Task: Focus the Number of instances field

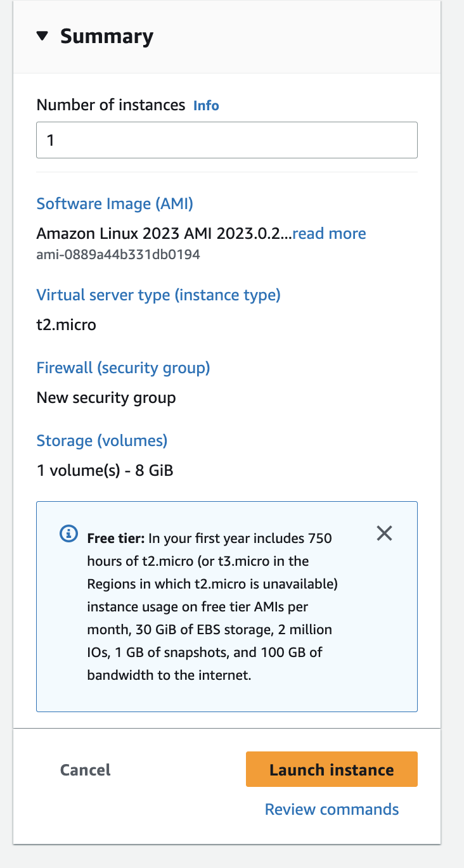Action: [x=227, y=139]
